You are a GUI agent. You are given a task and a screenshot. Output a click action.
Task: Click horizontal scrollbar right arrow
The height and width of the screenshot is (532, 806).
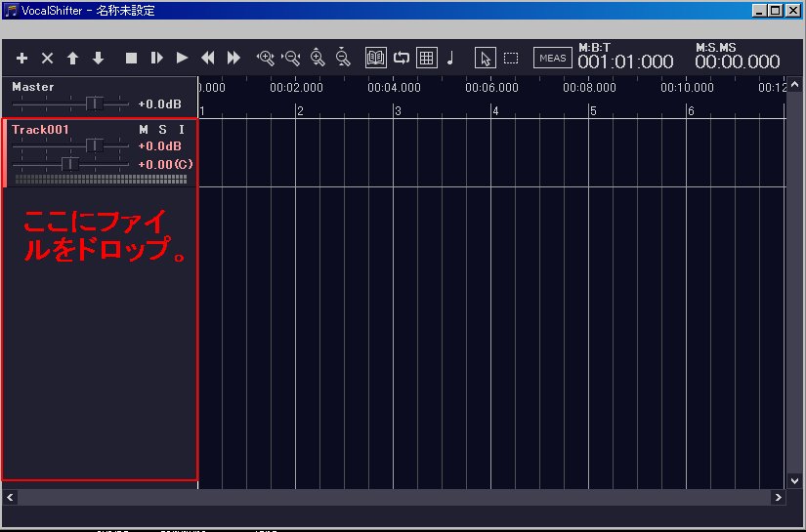[x=778, y=497]
